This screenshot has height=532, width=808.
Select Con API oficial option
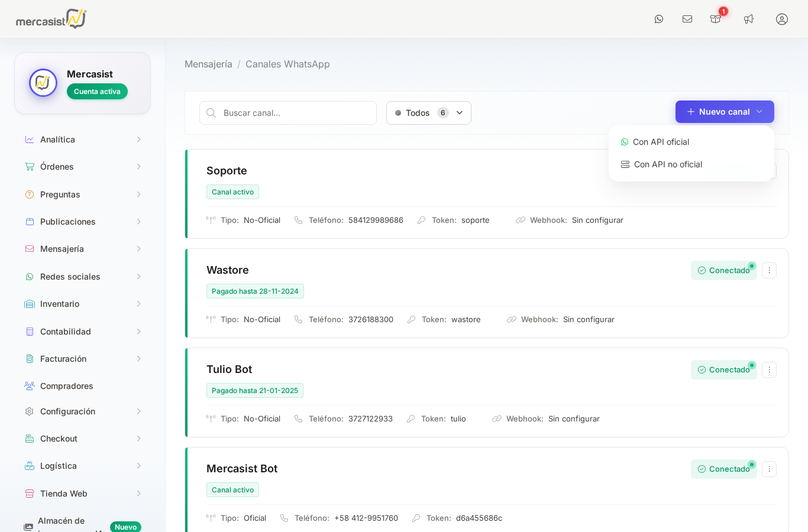tap(661, 142)
